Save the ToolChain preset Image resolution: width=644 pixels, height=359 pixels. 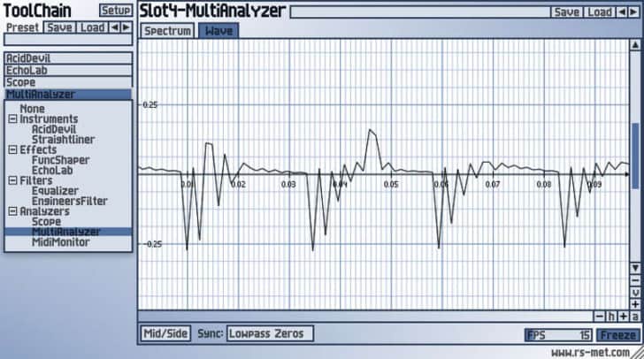[59, 27]
